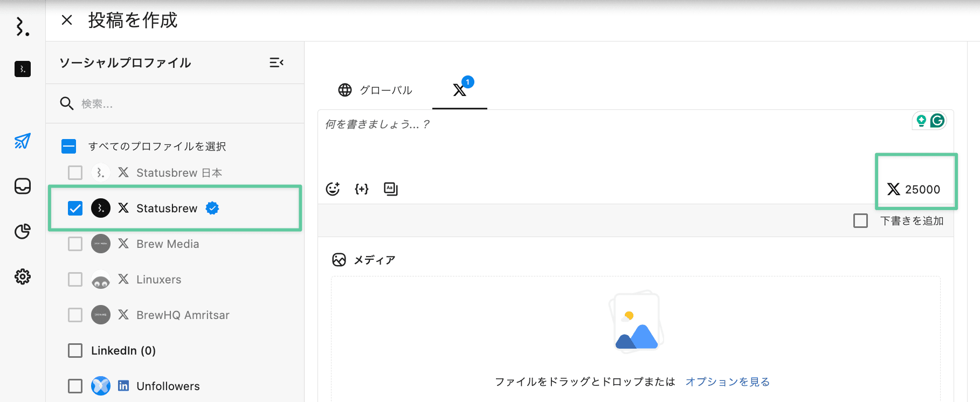The width and height of the screenshot is (980, 402).
Task: Check the Brew Media profile checkbox
Action: (75, 244)
